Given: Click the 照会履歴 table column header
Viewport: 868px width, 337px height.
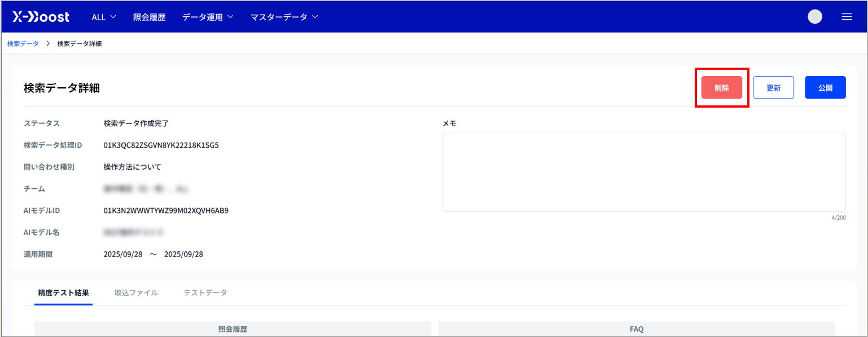Looking at the screenshot, I should tap(233, 329).
